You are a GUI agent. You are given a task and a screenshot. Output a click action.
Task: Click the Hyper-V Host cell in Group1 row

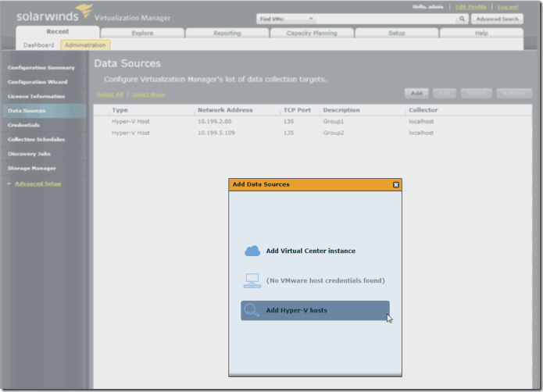pos(130,122)
